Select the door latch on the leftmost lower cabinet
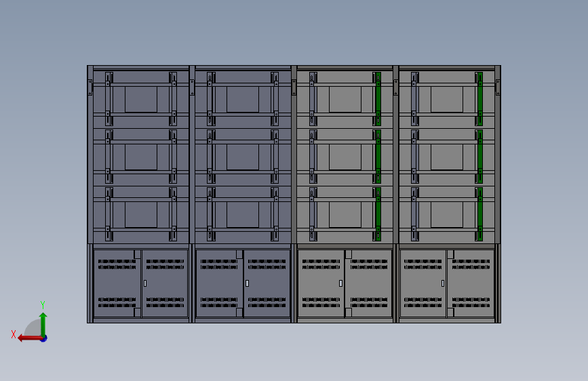 point(145,283)
